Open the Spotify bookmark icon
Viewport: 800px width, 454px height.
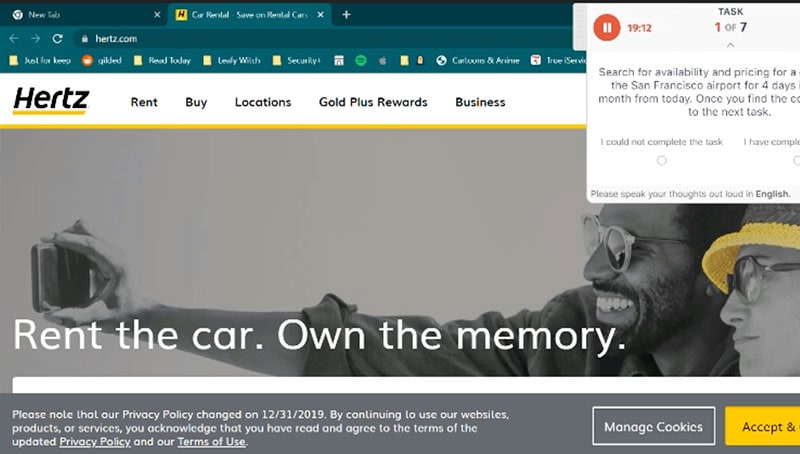pyautogui.click(x=360, y=60)
